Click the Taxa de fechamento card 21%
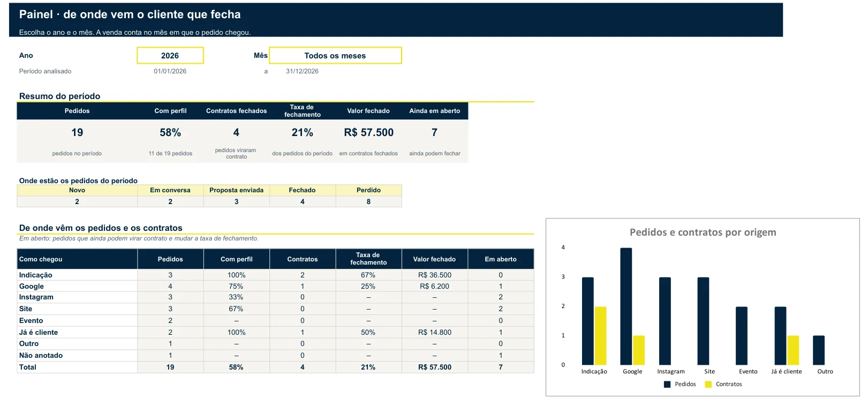Image resolution: width=868 pixels, height=406 pixels. click(303, 132)
